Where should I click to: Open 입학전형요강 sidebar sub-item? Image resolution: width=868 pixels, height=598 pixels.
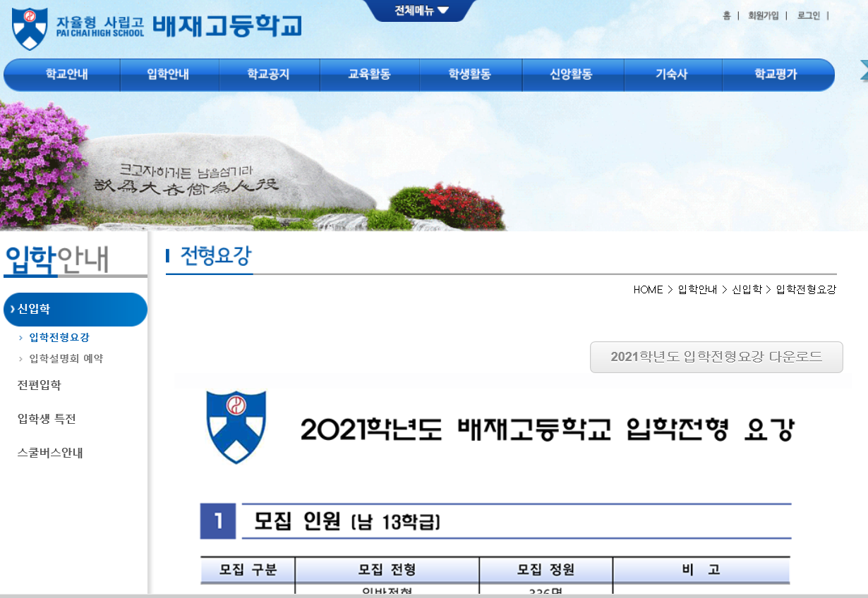coord(59,338)
